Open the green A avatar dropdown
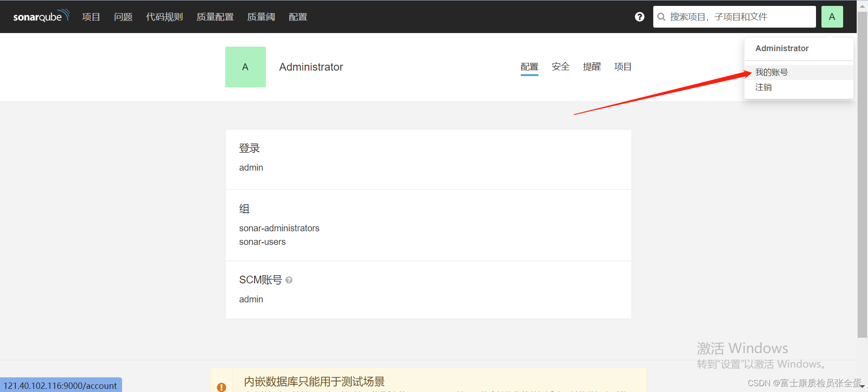This screenshot has height=392, width=868. pyautogui.click(x=832, y=17)
